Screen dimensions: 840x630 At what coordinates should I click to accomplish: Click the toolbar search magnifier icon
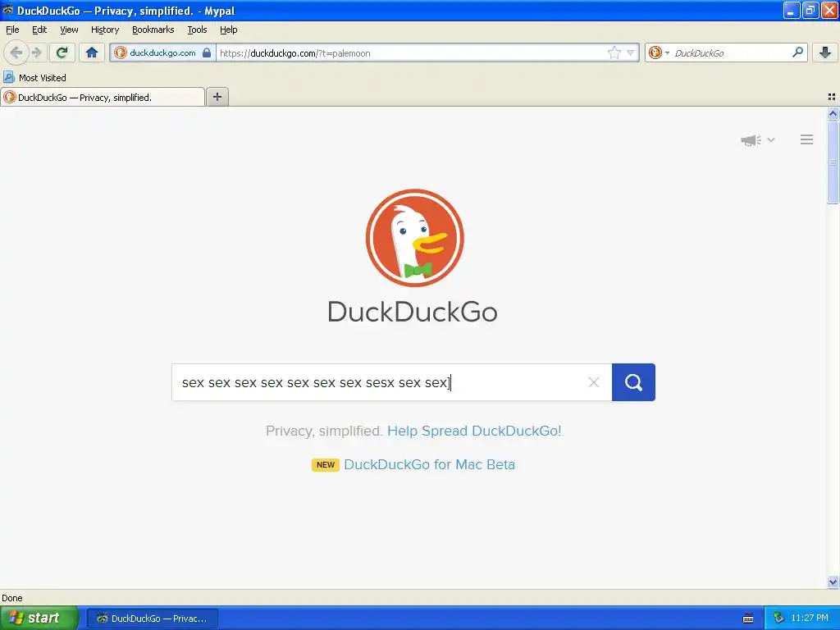coord(797,52)
